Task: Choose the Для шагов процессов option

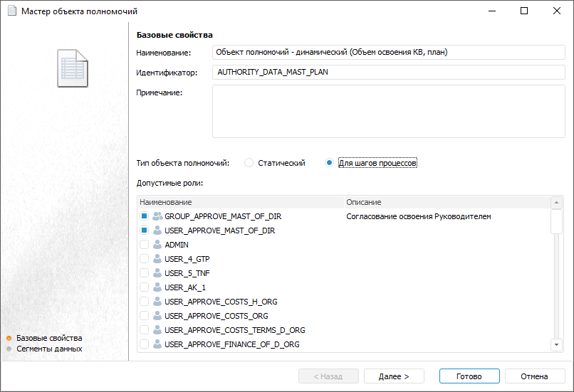Action: [329, 163]
